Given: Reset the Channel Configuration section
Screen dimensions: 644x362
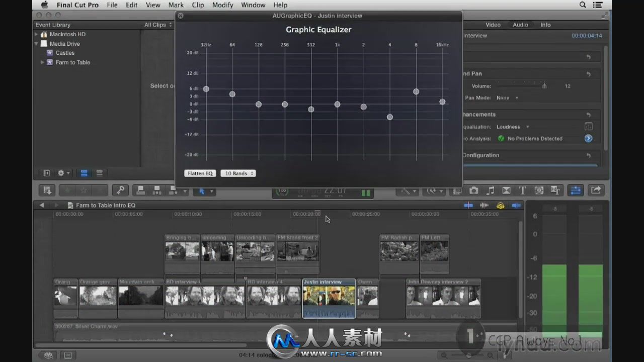Looking at the screenshot, I should (588, 155).
